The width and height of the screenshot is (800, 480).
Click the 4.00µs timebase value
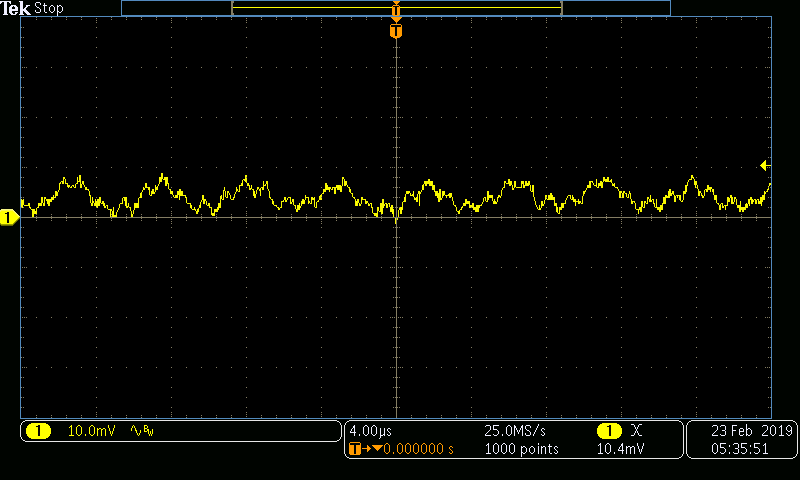coord(371,431)
